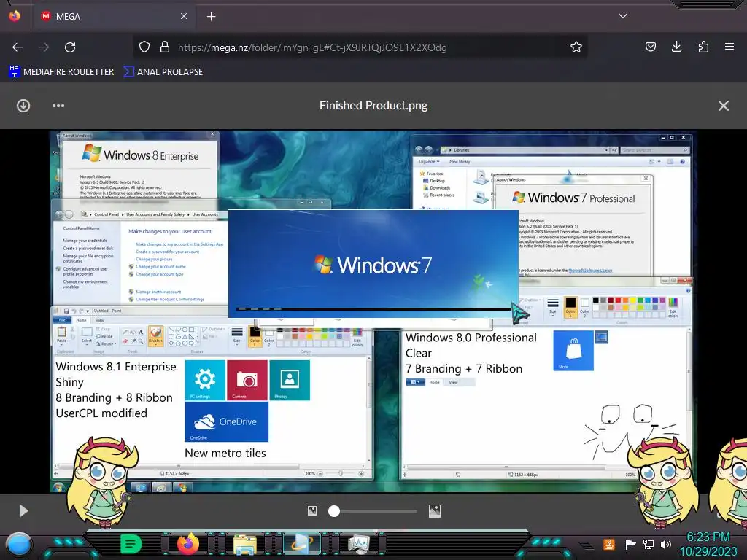Open the MEDIAFIRE ROULETTER bookmark
The image size is (747, 560).
[61, 72]
